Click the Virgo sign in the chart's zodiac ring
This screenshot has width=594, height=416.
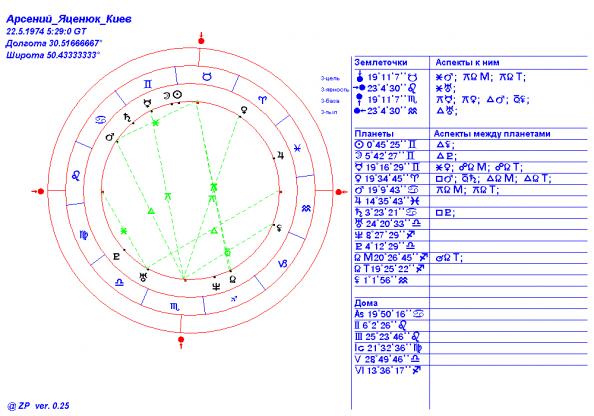pyautogui.click(x=84, y=235)
